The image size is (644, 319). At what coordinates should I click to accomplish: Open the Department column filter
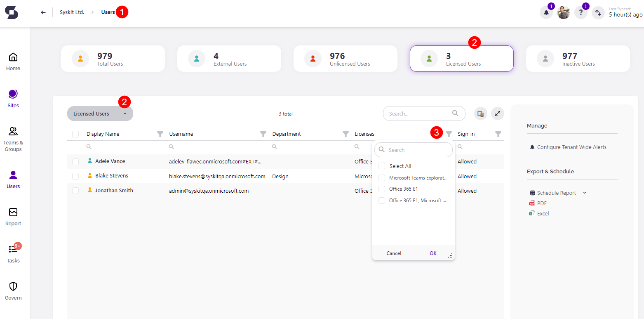click(x=346, y=134)
